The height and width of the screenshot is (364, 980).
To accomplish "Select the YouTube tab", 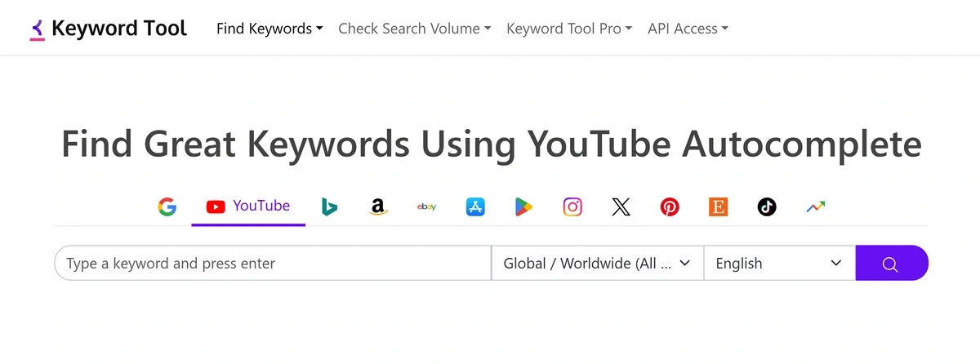I will point(248,206).
